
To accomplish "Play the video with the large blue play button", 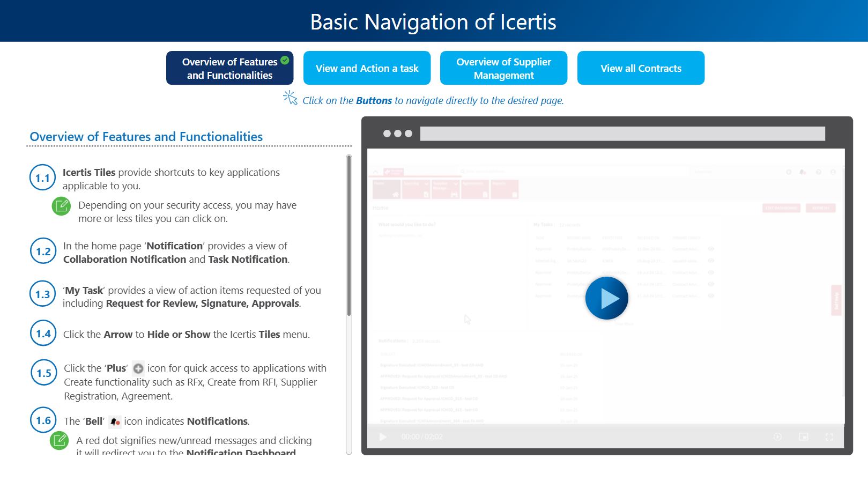I will click(606, 298).
